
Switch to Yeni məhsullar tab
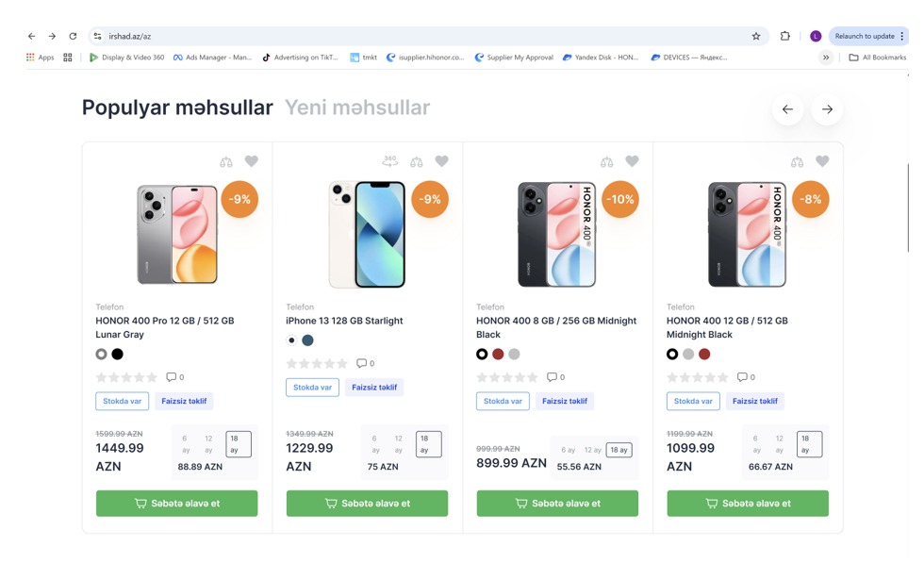coord(357,108)
